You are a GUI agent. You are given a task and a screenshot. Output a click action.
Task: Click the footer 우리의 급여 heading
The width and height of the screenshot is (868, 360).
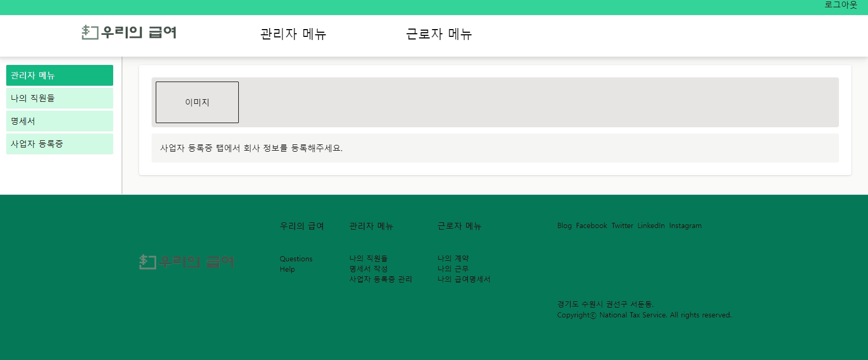pos(302,226)
